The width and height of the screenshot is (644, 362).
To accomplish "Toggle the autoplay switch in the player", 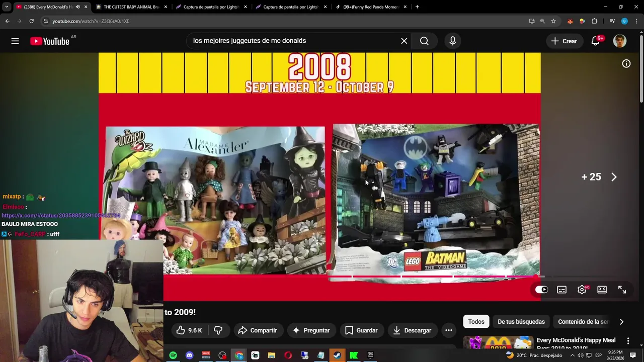I will click(x=541, y=290).
